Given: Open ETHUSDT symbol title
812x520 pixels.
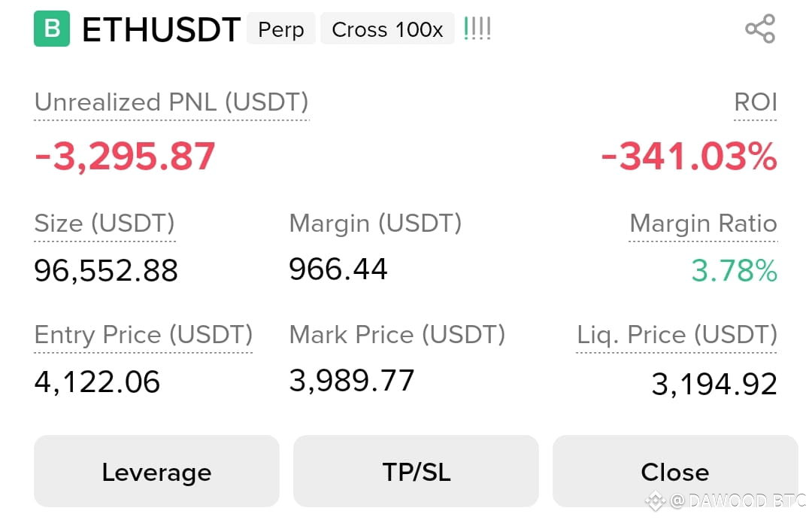Looking at the screenshot, I should (161, 29).
